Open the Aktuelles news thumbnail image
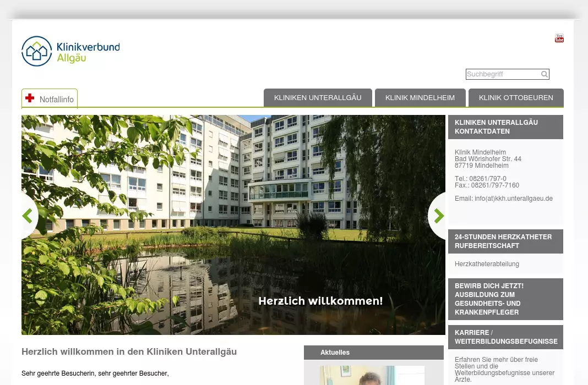Image resolution: width=588 pixels, height=385 pixels. point(372,375)
